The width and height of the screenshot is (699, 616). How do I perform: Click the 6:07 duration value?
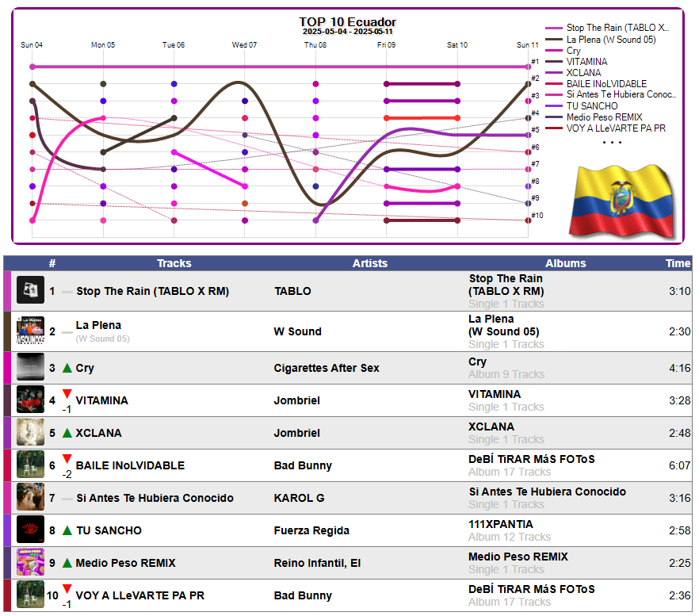[679, 465]
